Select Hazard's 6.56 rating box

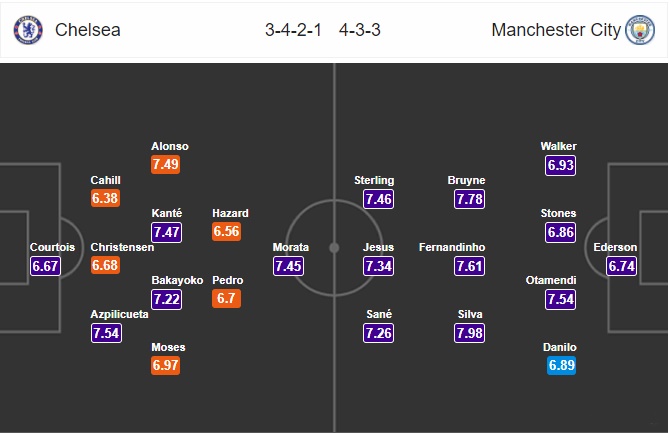(227, 232)
